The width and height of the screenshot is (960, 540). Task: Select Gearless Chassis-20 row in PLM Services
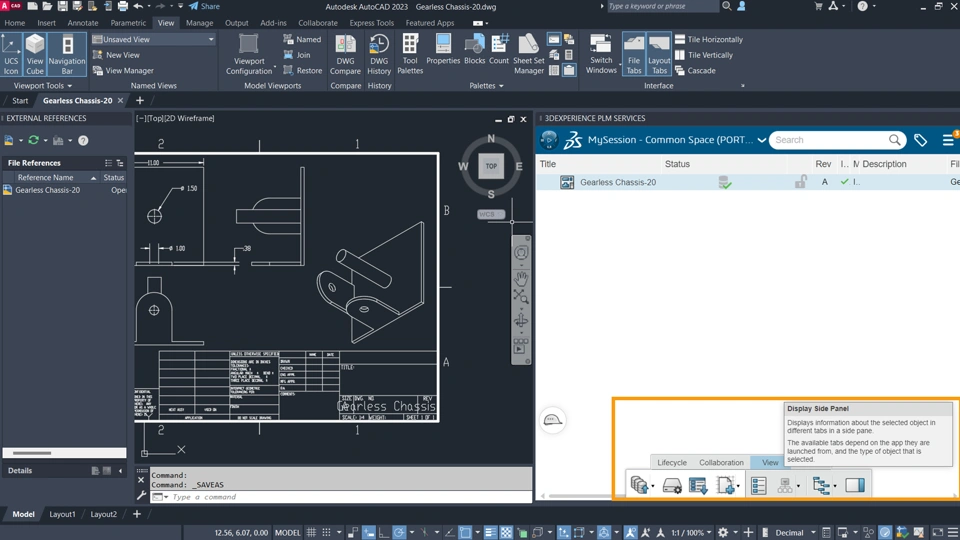pyautogui.click(x=748, y=182)
